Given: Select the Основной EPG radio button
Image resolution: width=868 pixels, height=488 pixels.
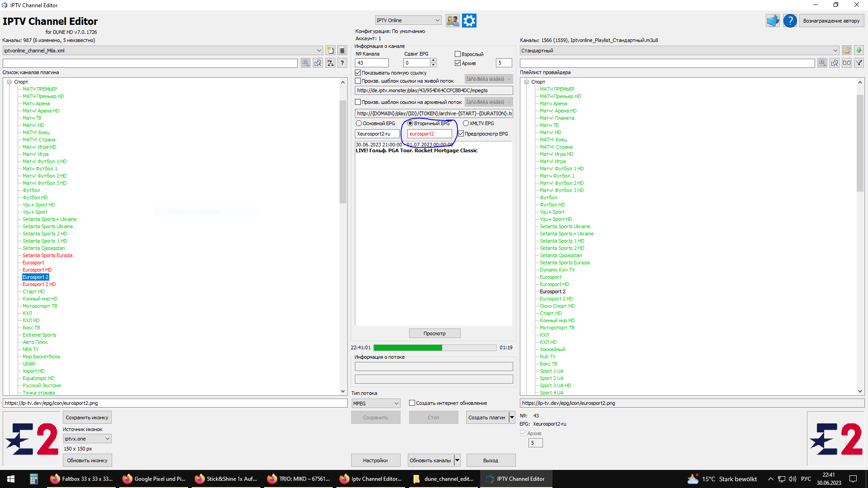Looking at the screenshot, I should click(359, 123).
